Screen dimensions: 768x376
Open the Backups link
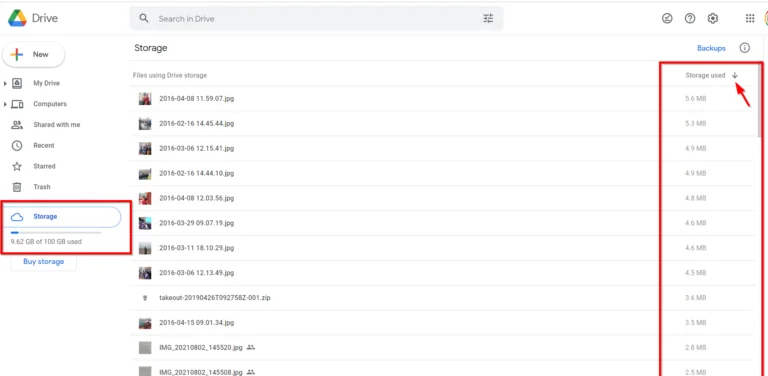click(x=711, y=48)
